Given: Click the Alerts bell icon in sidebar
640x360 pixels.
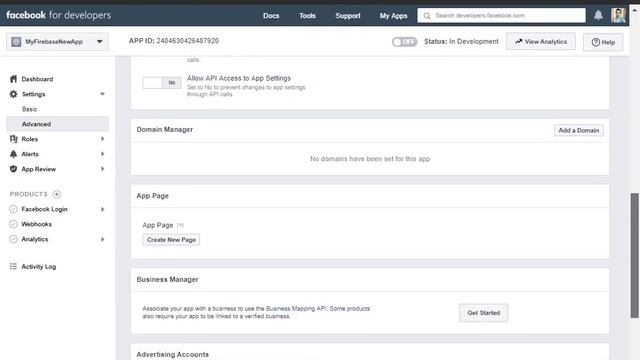Looking at the screenshot, I should (13, 154).
